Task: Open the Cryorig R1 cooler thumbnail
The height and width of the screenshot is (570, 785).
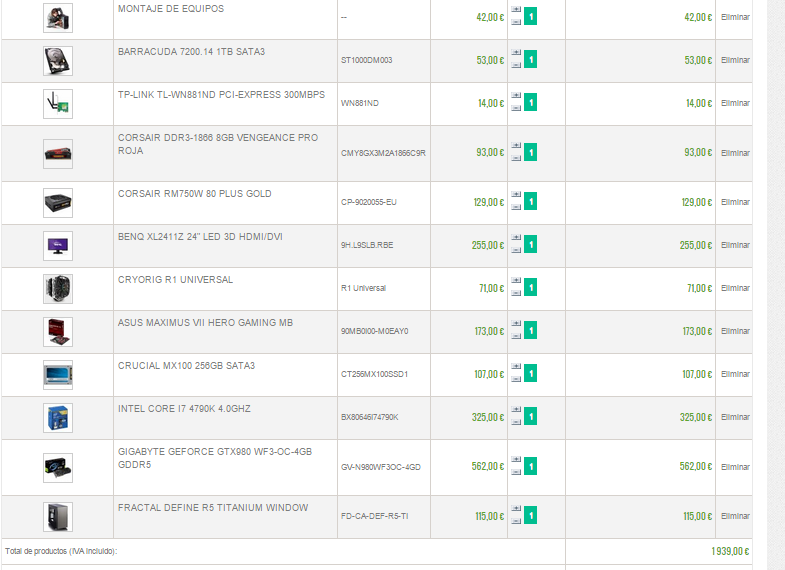Action: pyautogui.click(x=58, y=289)
